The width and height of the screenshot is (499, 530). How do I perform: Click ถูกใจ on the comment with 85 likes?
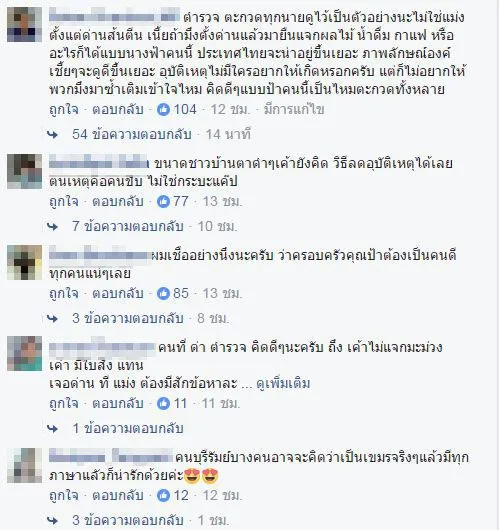pyautogui.click(x=64, y=293)
